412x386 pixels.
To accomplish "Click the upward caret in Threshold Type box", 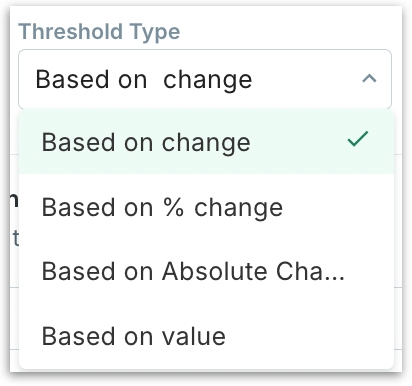I will (x=369, y=79).
